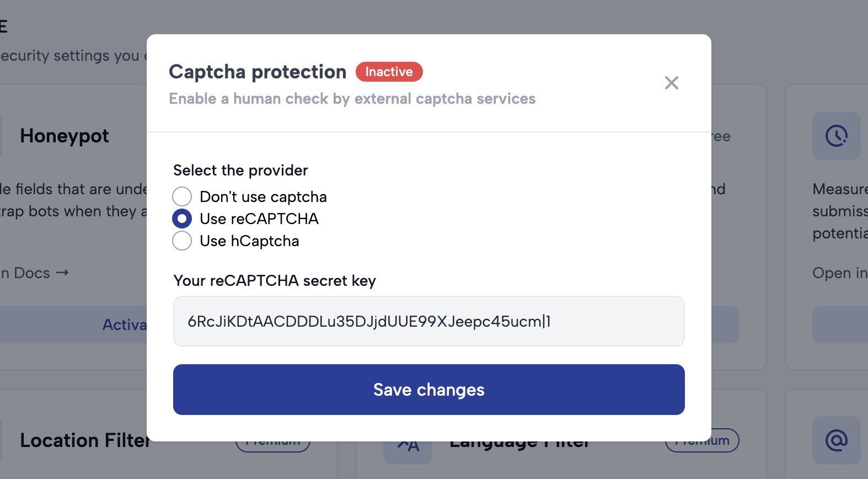Click the Inactive status badge

click(389, 72)
